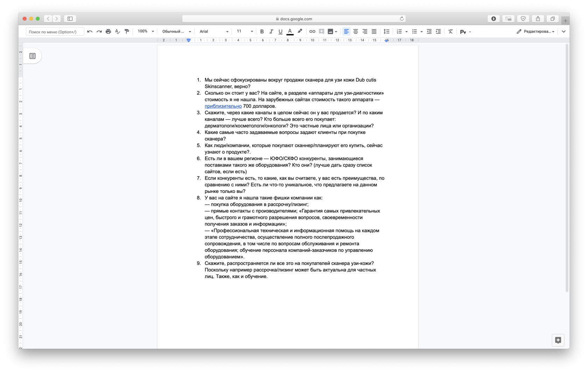
Task: Expand numbered list style options
Action: (406, 32)
